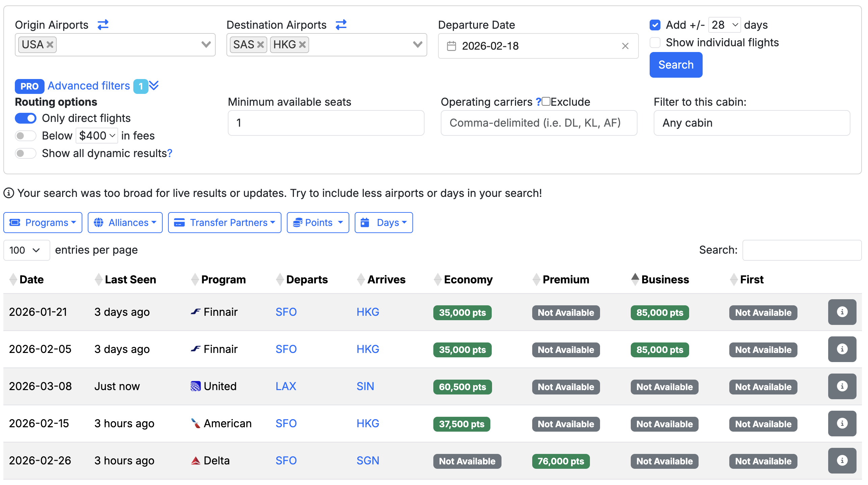
Task: Open the SIN arrival airport link
Action: pyautogui.click(x=365, y=386)
